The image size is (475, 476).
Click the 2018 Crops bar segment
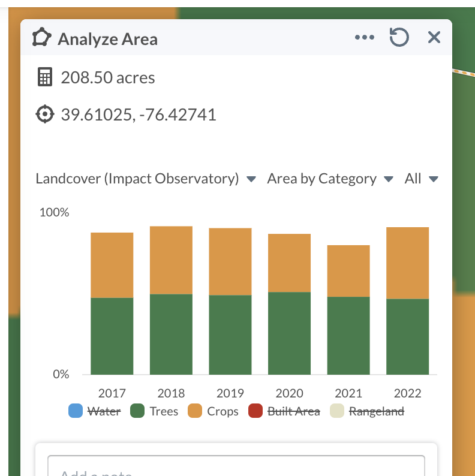[x=172, y=260]
